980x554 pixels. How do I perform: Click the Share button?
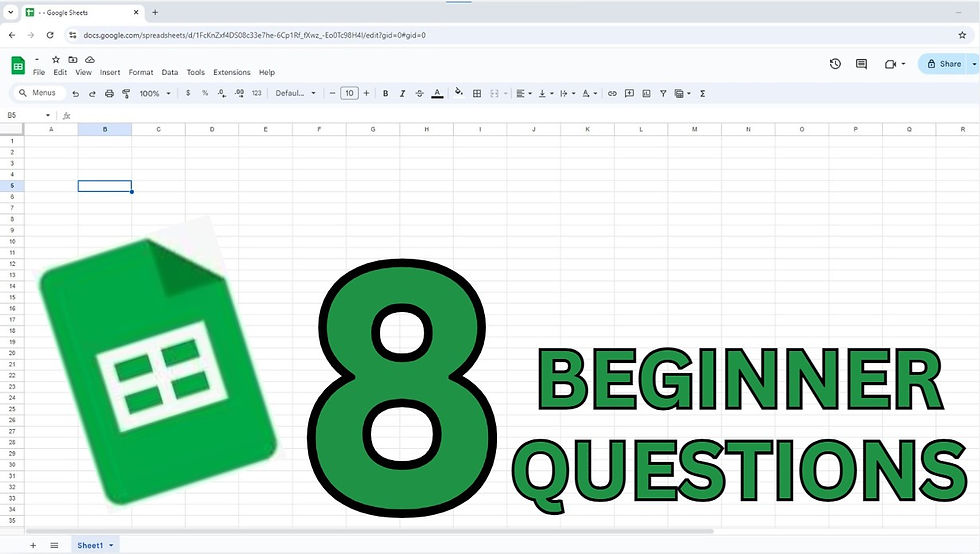944,64
